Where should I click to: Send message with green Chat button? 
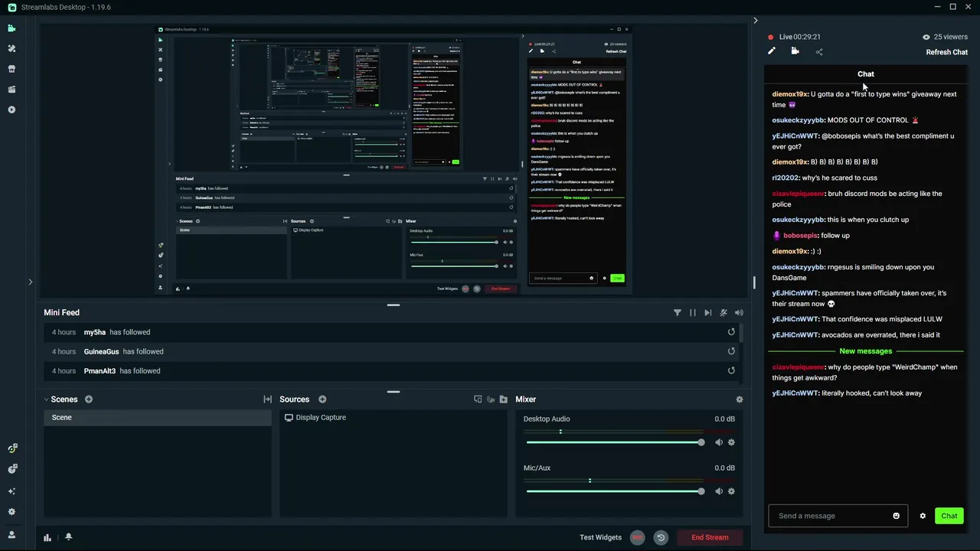[x=949, y=516]
